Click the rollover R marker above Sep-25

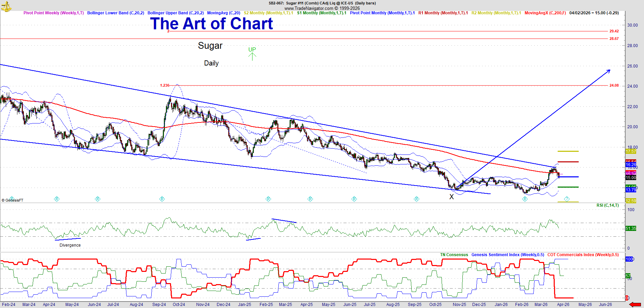[417, 199]
